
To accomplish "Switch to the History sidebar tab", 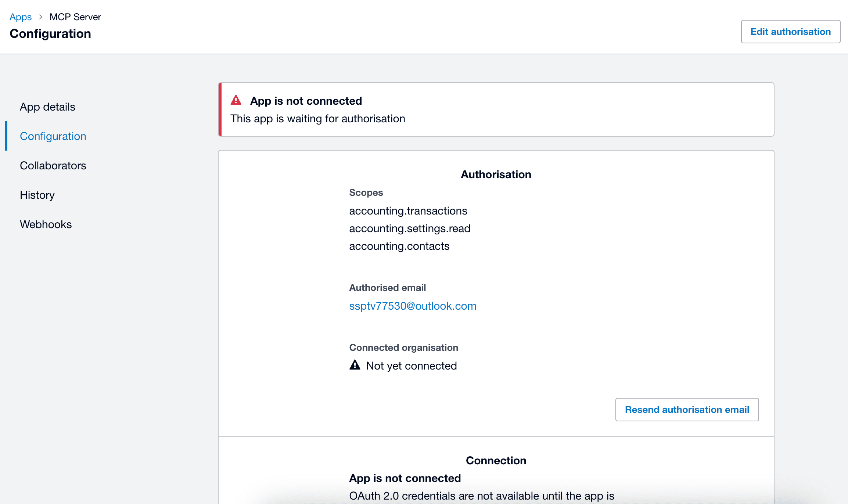I will [37, 195].
